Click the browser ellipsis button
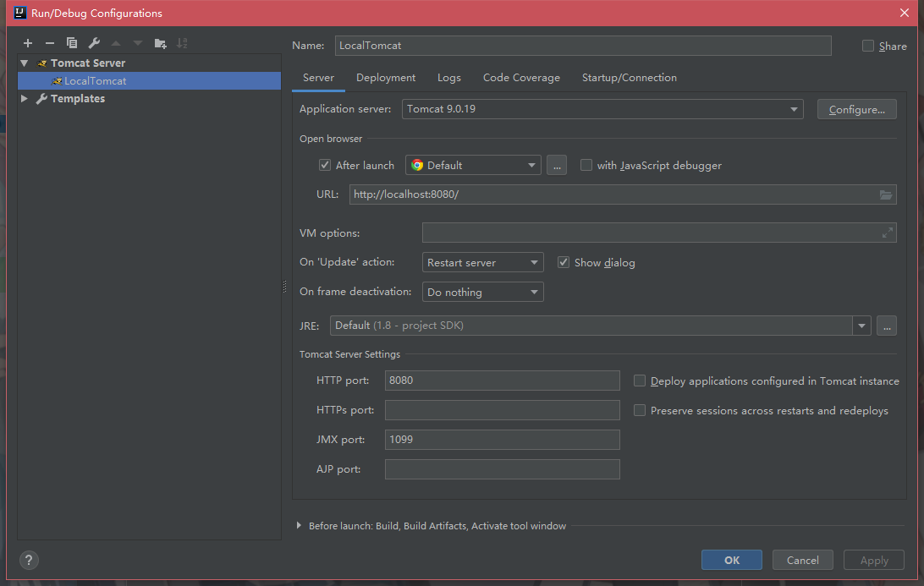924x586 pixels. click(556, 165)
